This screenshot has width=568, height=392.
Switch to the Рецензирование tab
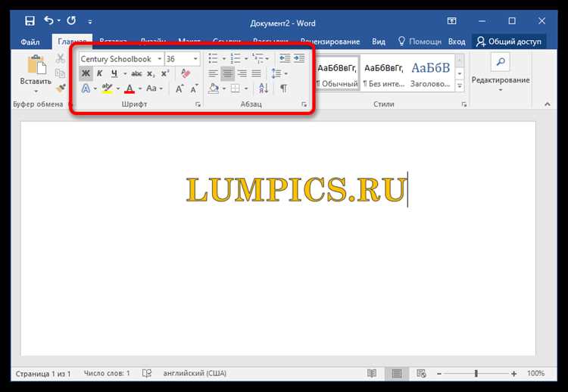(x=330, y=42)
